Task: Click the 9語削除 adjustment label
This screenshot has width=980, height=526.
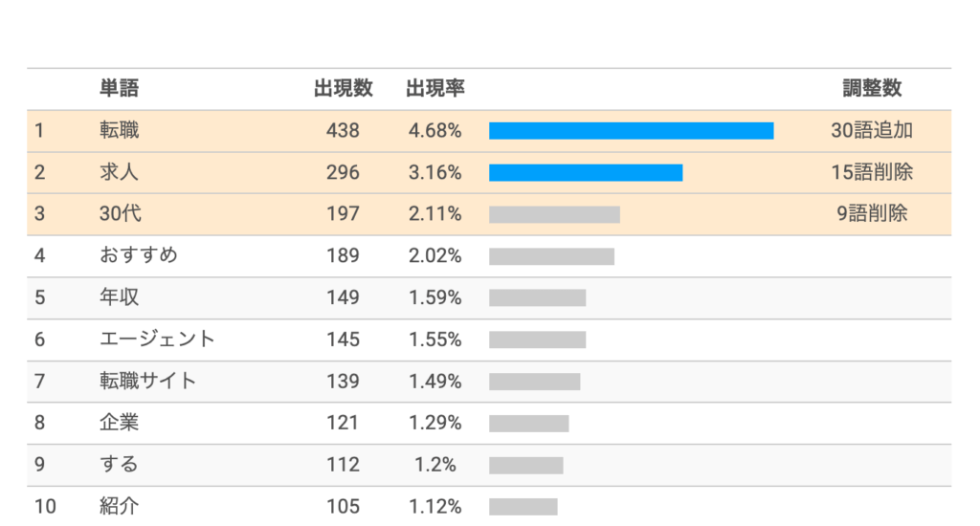Action: tap(871, 214)
